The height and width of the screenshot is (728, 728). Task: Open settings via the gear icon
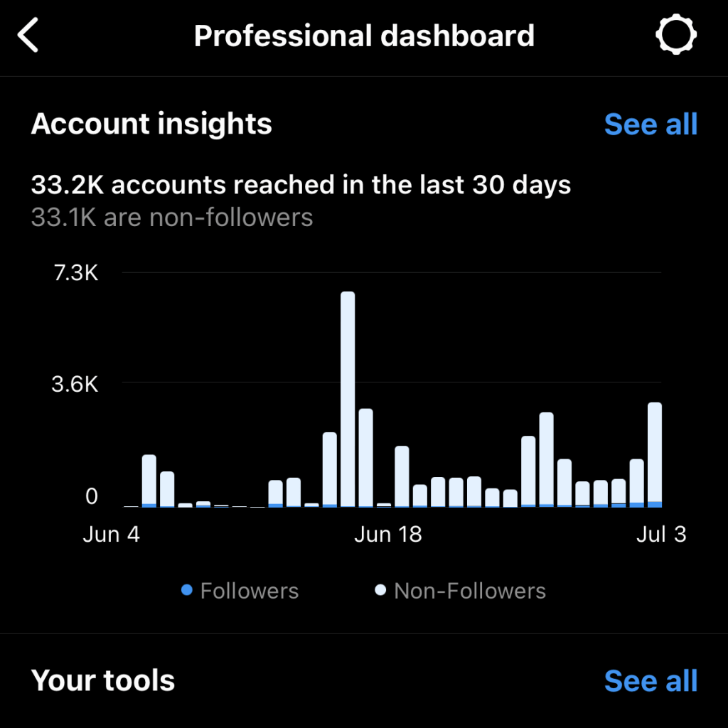tap(675, 35)
